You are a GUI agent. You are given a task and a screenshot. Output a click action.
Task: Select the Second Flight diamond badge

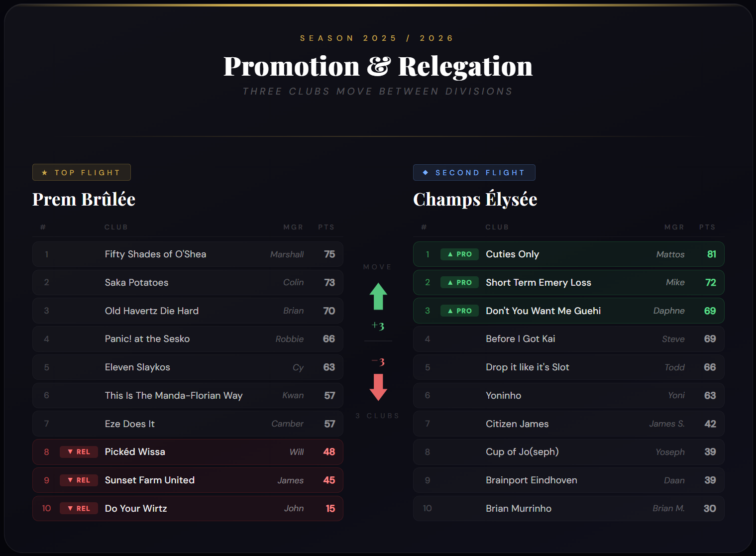pos(474,172)
